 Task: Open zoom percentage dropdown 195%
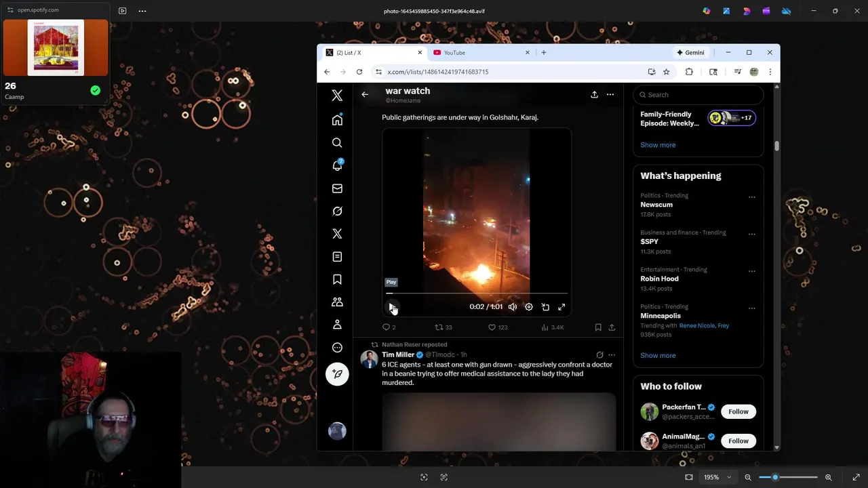point(717,477)
